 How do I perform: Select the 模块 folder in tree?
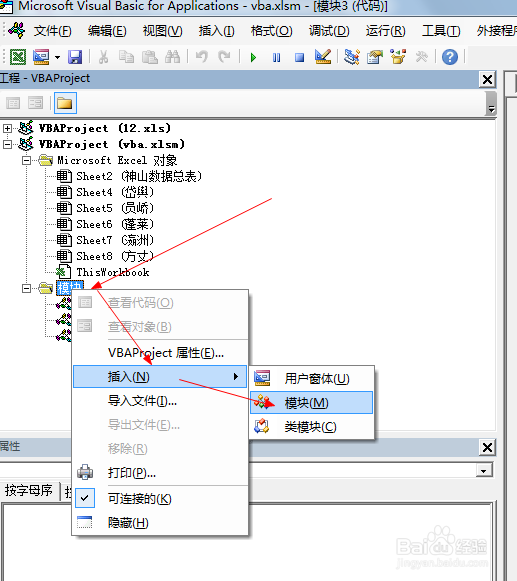(70, 288)
